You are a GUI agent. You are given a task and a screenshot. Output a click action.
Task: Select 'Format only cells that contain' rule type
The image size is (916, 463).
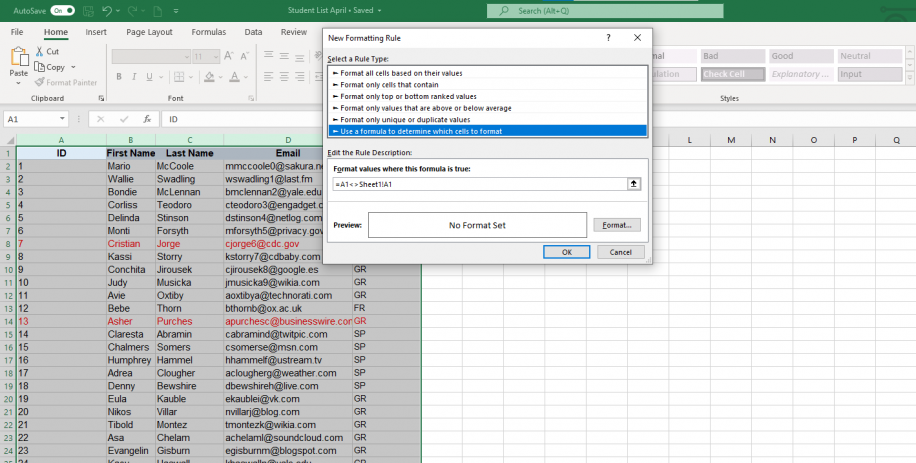click(488, 85)
